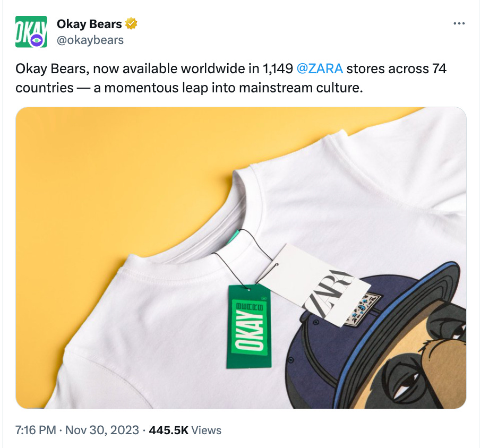Click the Nov 30, 2023 date
Viewport: 481px width, 448px height.
pyautogui.click(x=102, y=430)
